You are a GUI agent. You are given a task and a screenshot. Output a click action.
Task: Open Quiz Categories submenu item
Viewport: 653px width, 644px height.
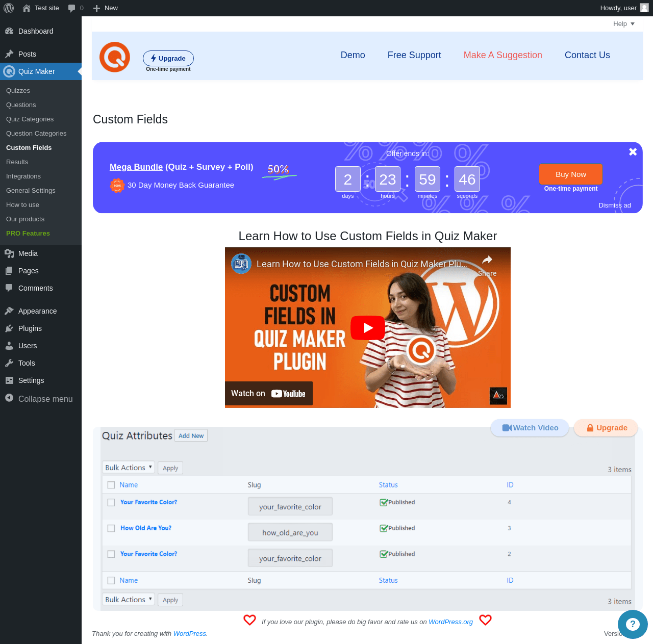30,119
